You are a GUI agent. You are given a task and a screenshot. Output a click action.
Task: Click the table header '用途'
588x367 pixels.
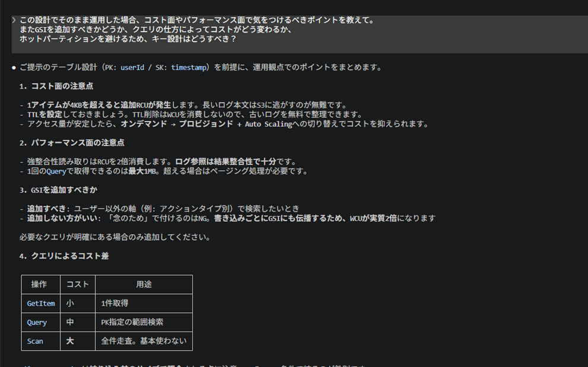tap(144, 285)
